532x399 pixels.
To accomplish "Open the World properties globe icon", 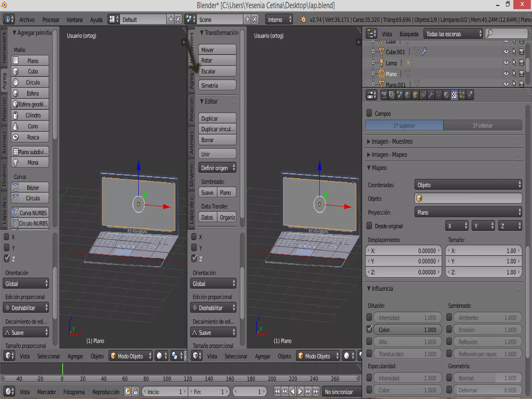I will click(x=408, y=95).
